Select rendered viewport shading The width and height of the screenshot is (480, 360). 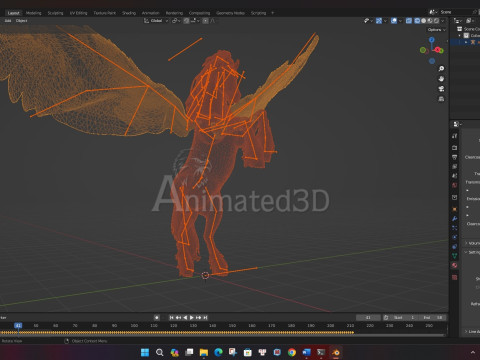pyautogui.click(x=436, y=21)
